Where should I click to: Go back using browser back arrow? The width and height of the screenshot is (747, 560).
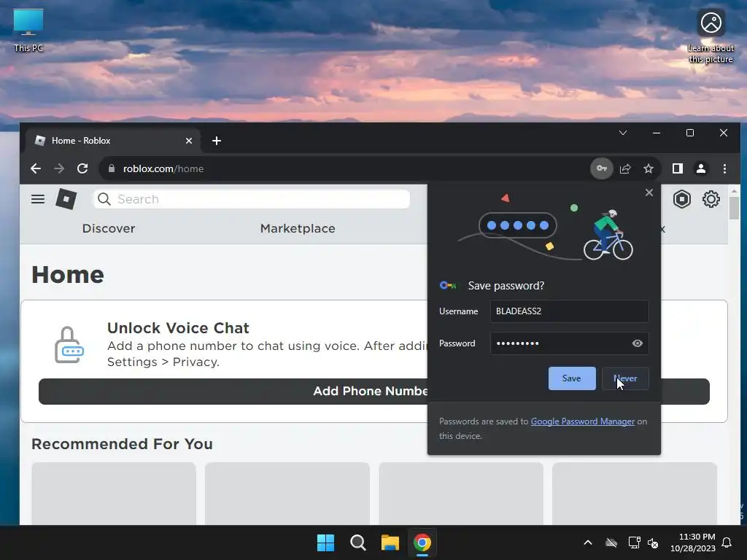36,168
